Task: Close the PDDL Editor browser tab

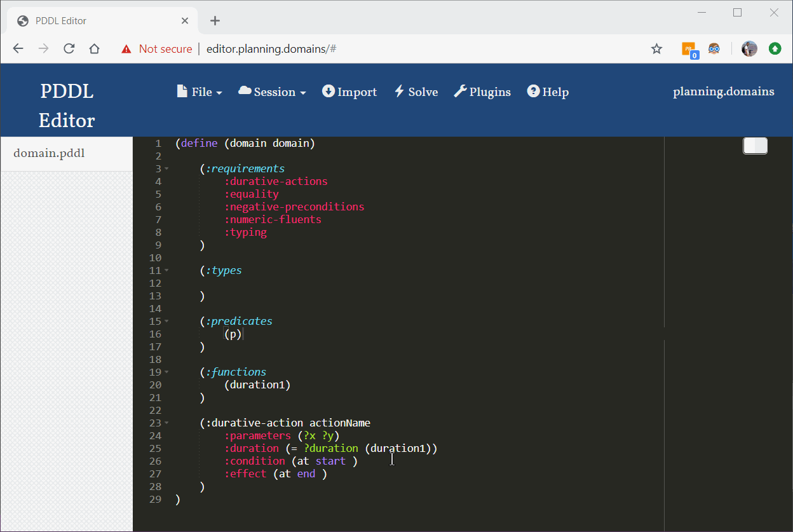Action: tap(185, 21)
